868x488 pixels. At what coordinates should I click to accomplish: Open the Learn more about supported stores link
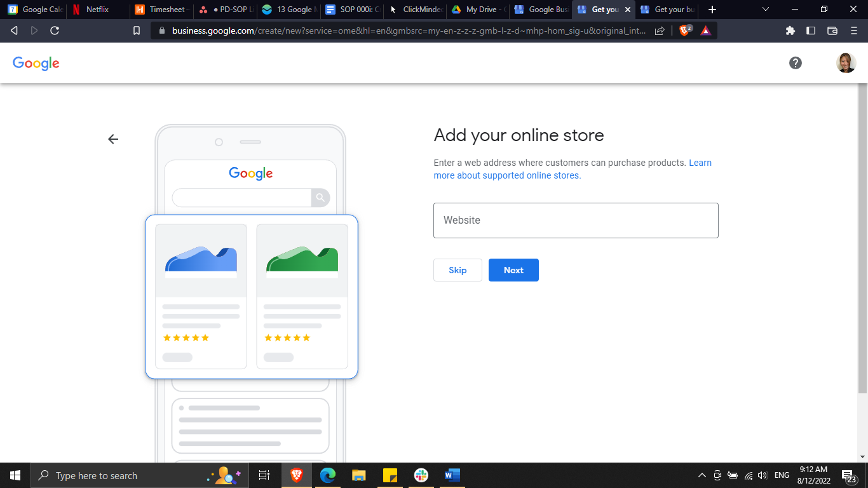[x=507, y=175]
